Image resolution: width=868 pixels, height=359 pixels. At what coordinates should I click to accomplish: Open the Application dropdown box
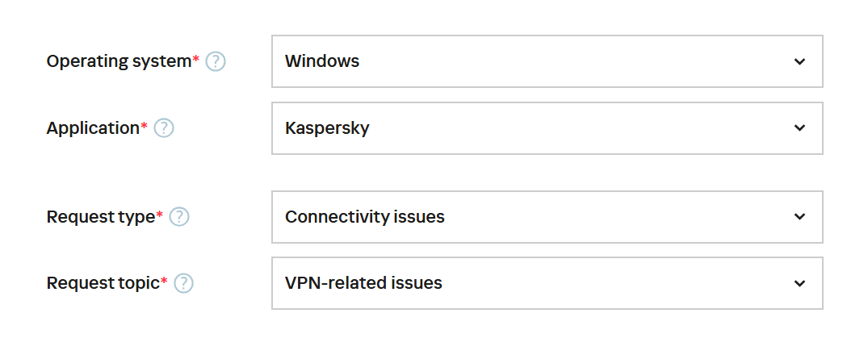pyautogui.click(x=547, y=127)
